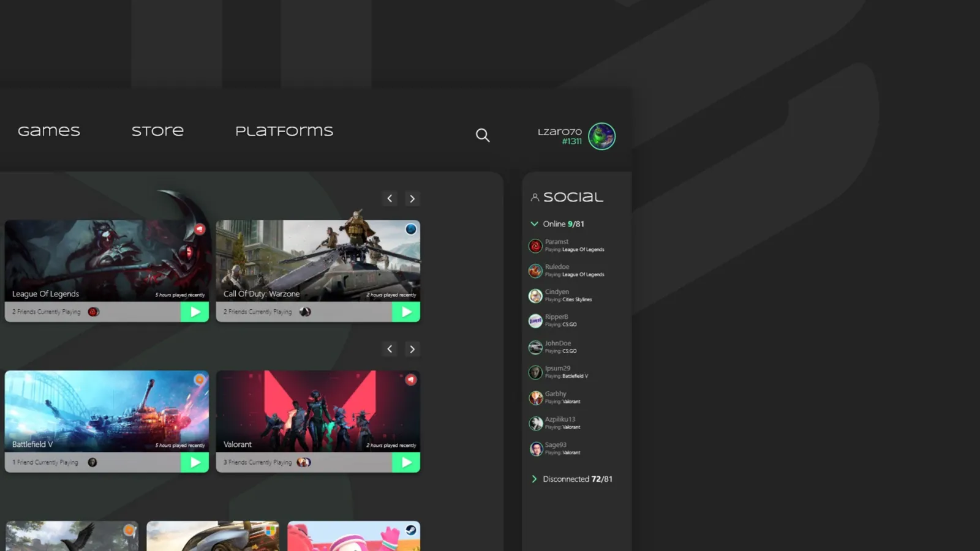Expand the Disconnected 72/81 list

(534, 479)
